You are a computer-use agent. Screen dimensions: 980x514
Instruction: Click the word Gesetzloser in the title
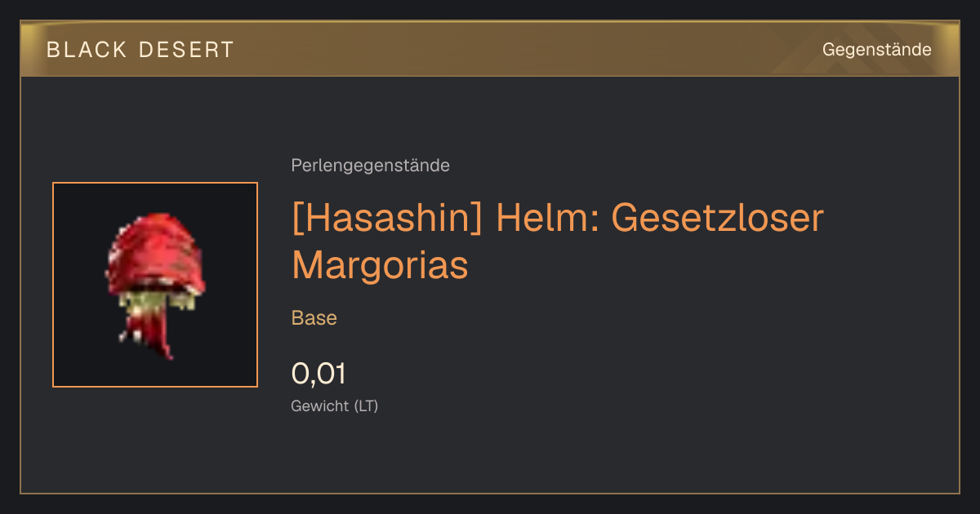point(718,219)
